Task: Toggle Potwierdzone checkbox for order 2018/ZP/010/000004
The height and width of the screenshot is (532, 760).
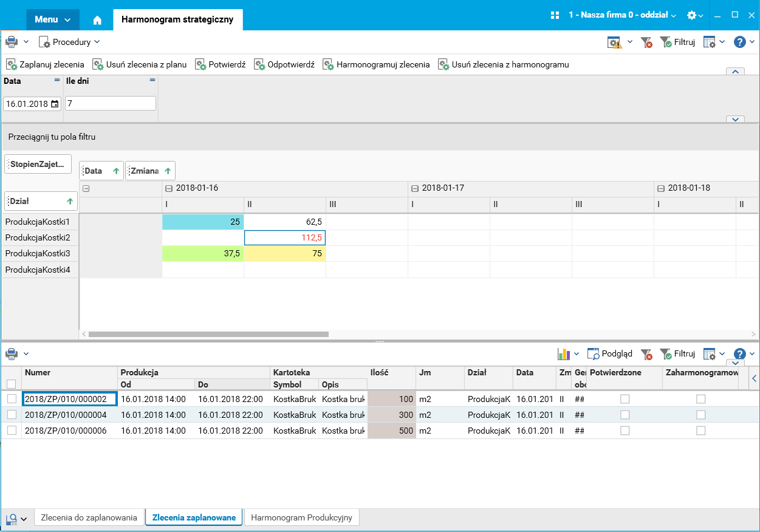Action: coord(625,414)
